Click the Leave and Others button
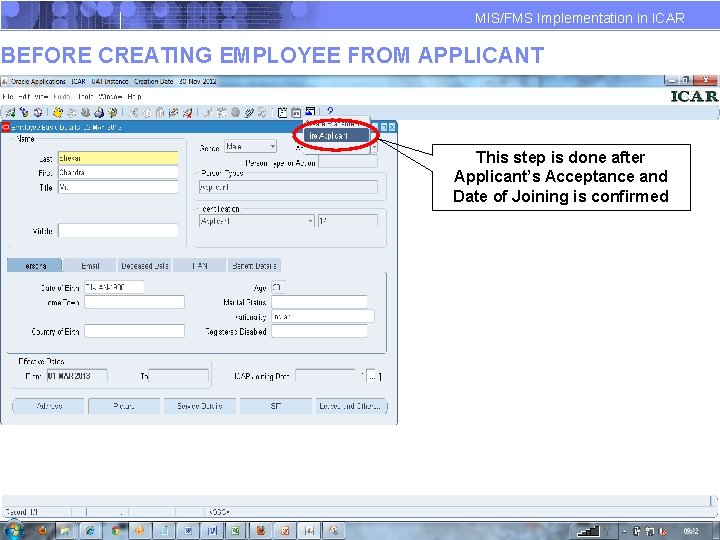The height and width of the screenshot is (540, 720). point(351,406)
